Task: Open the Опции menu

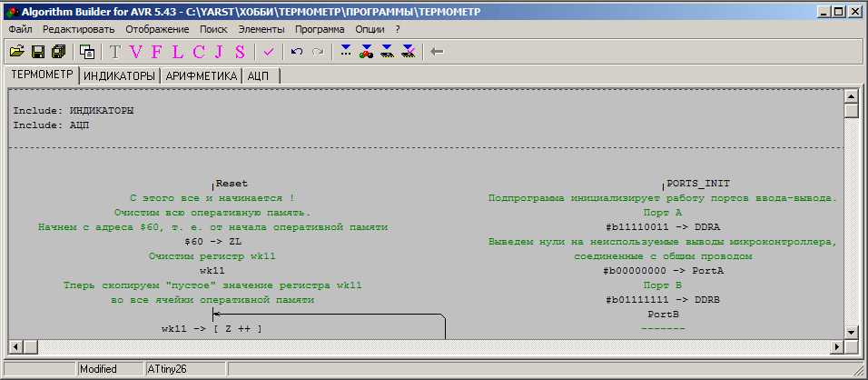Action: pos(370,29)
